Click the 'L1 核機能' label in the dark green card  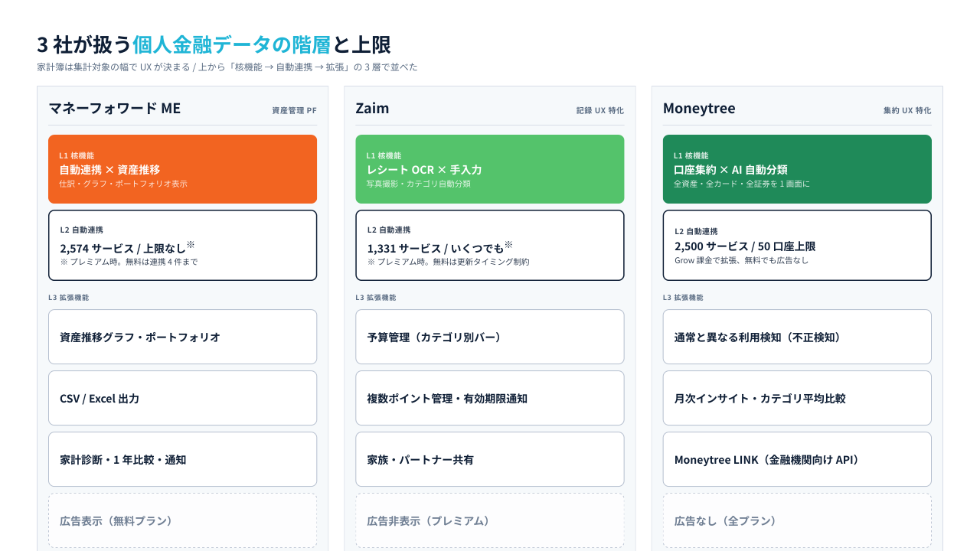click(691, 155)
